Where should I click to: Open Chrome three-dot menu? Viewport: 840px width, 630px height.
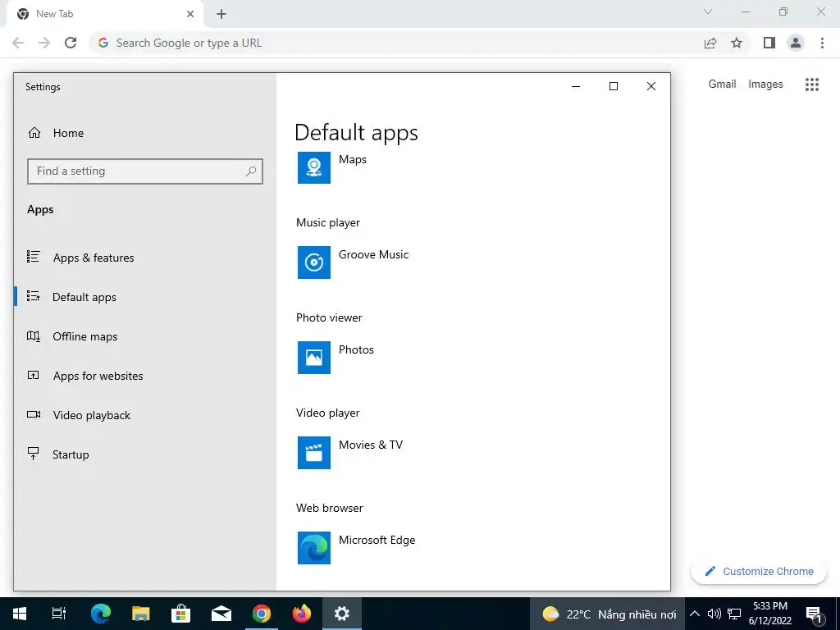[822, 43]
